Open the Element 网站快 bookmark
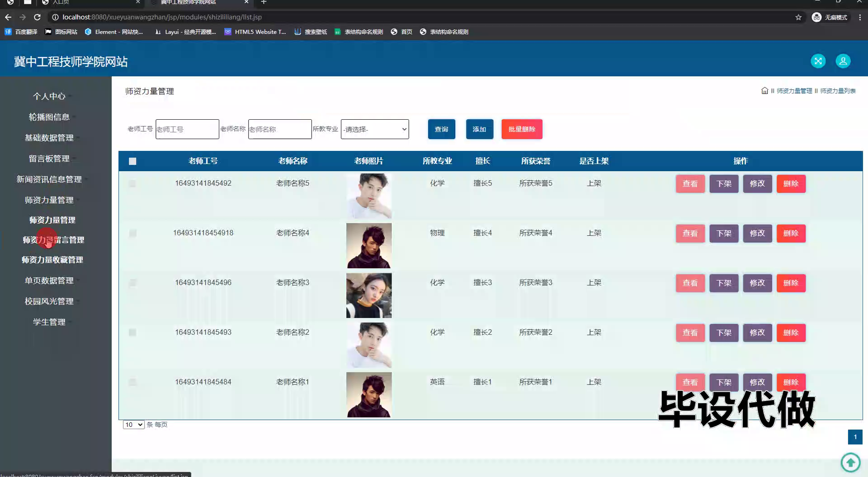This screenshot has height=477, width=868. (114, 32)
